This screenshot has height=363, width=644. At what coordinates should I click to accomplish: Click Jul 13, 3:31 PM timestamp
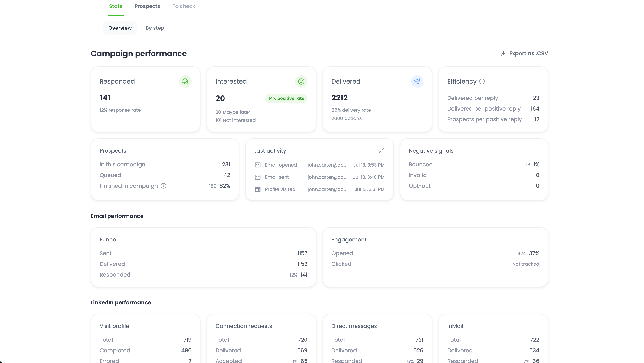pyautogui.click(x=369, y=189)
